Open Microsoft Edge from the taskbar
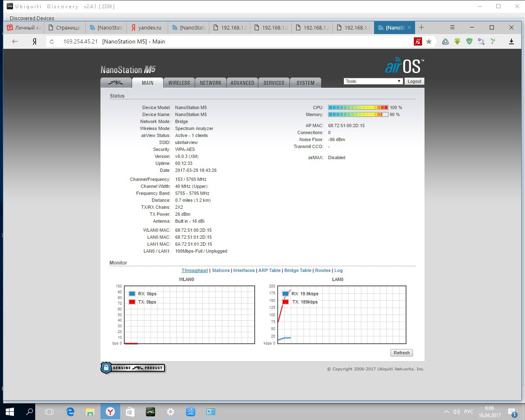Screen dimensions: 525x420 coord(70,412)
